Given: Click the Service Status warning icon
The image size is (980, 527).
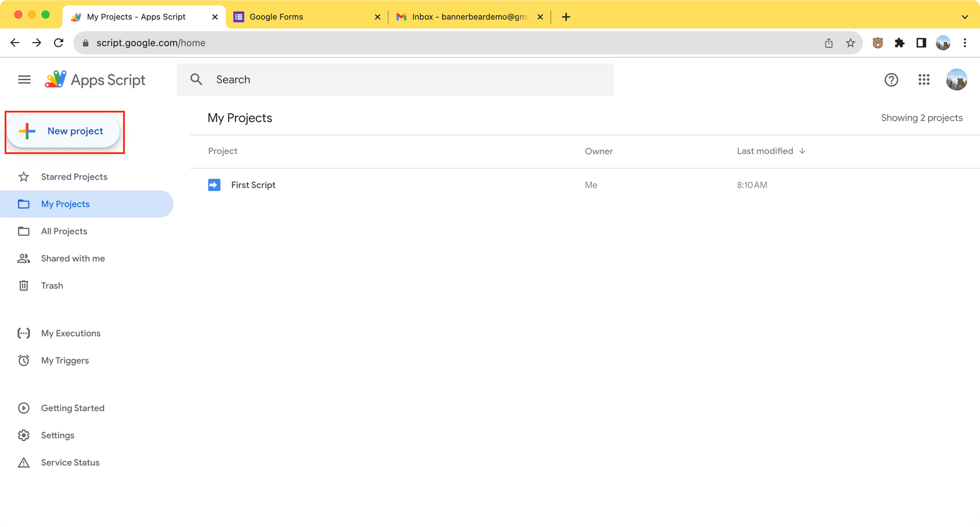Looking at the screenshot, I should pyautogui.click(x=24, y=462).
